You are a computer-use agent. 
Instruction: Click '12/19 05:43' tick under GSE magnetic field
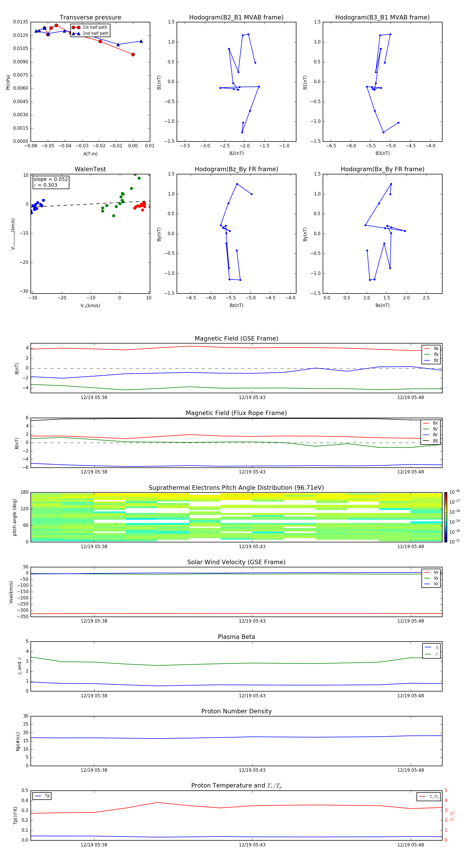252,397
